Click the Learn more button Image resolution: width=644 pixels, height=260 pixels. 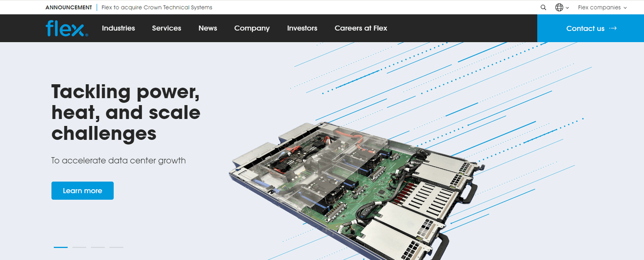pyautogui.click(x=83, y=190)
